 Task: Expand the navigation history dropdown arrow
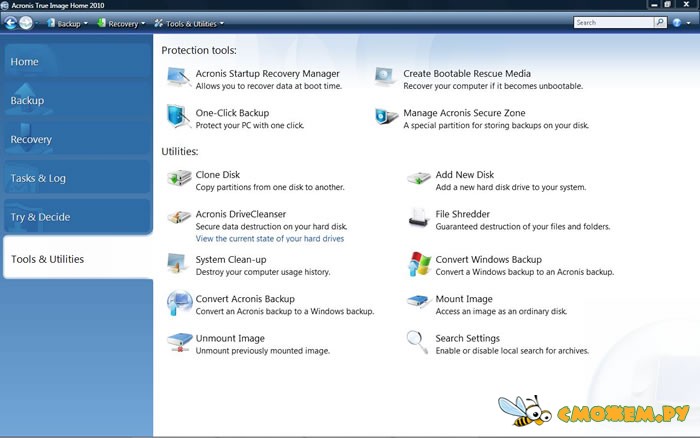37,23
